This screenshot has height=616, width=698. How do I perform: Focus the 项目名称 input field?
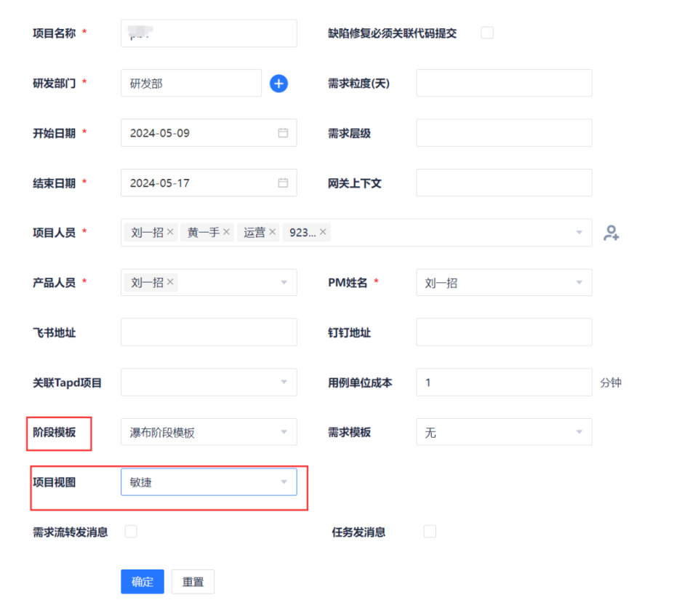(209, 33)
